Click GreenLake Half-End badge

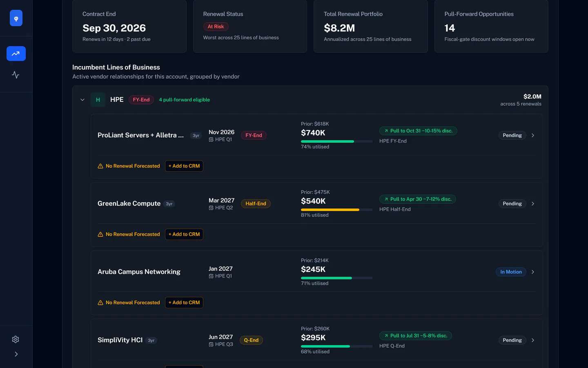pos(256,204)
